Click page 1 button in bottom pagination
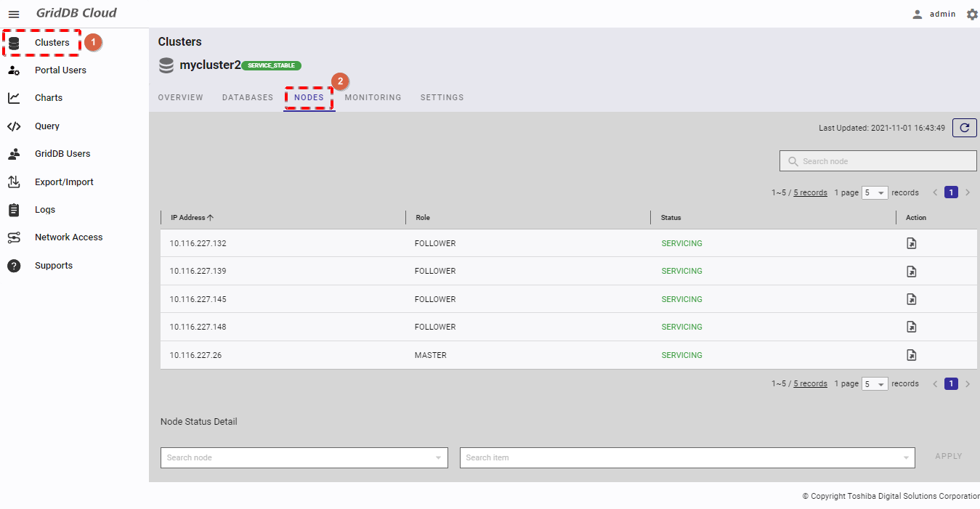Screen dimensions: 980x509 (x=952, y=384)
